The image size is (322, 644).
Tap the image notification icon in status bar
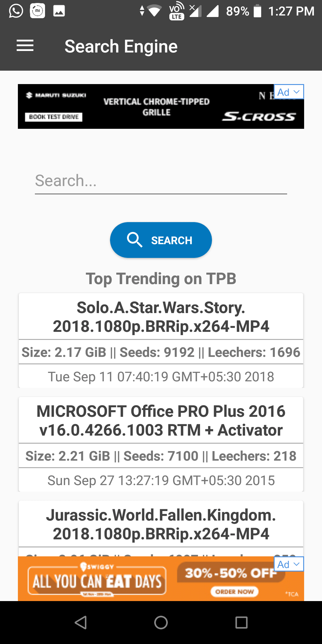point(59,11)
